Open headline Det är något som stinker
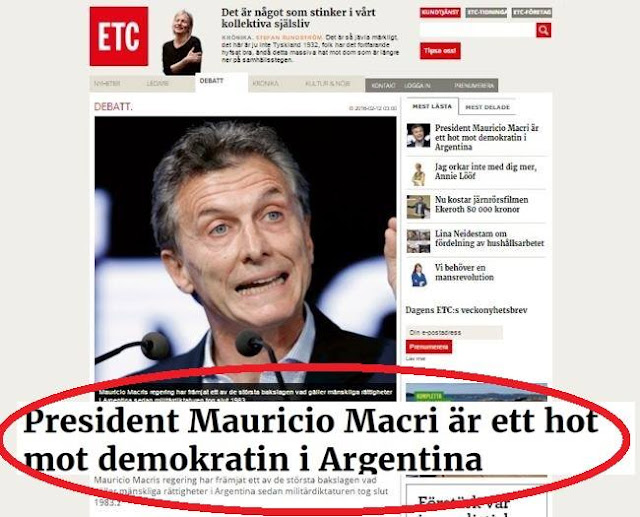Image resolution: width=640 pixels, height=517 pixels. tap(298, 18)
